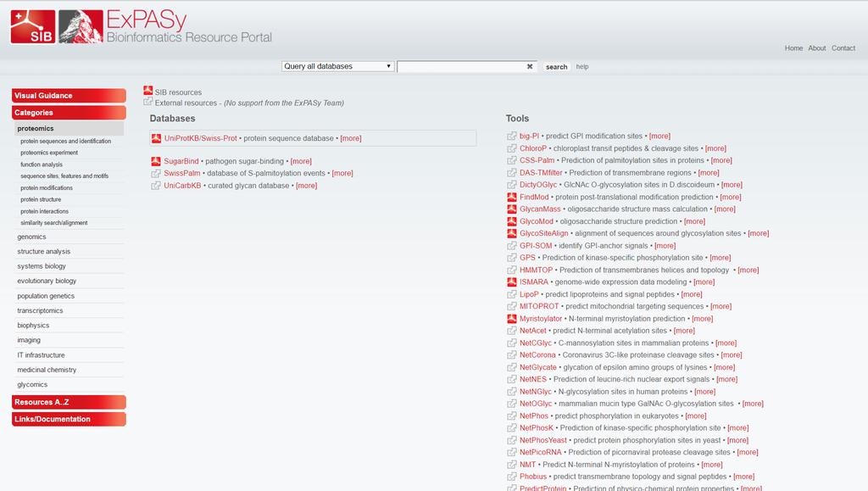The image size is (868, 491).
Task: Select the function analysis subcategory
Action: pos(41,165)
